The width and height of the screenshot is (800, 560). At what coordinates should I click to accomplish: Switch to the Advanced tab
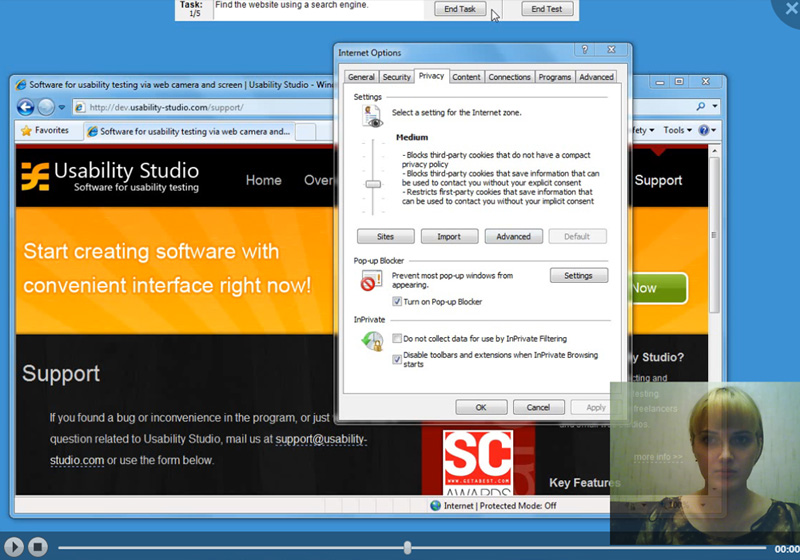596,77
